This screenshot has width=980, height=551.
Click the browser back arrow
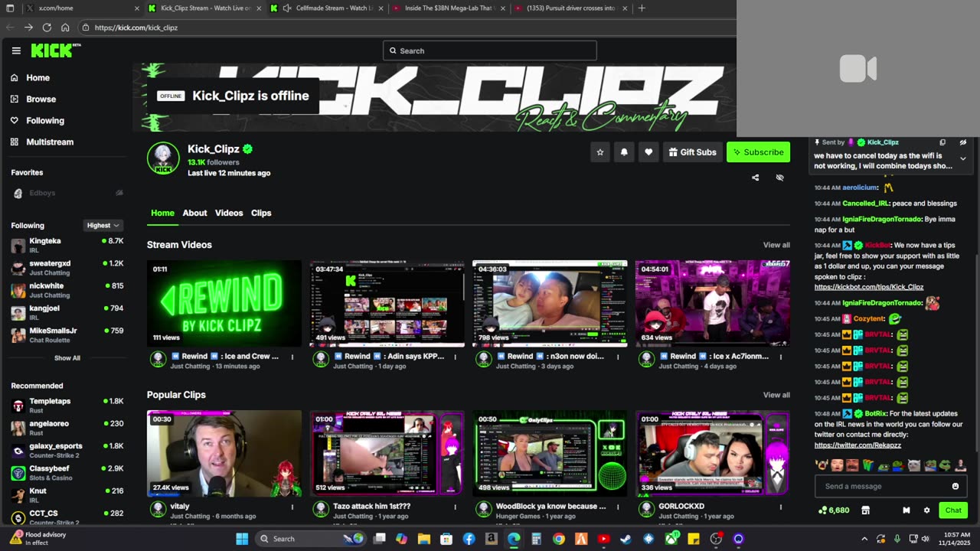tap(10, 27)
